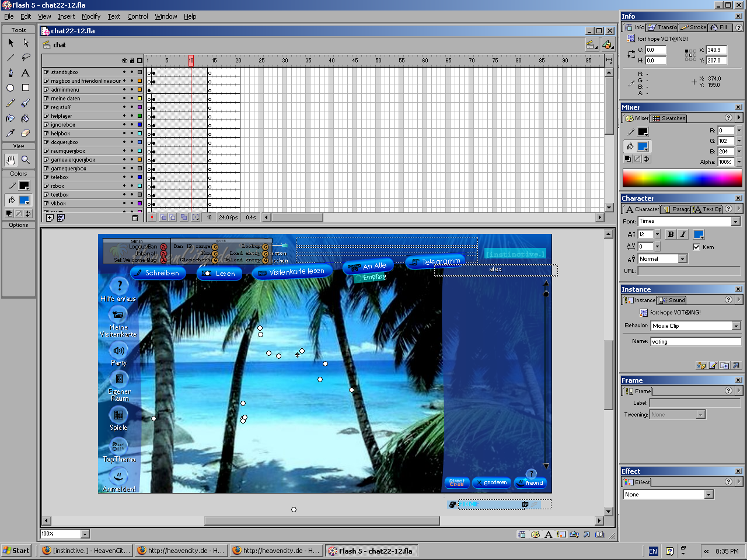747x560 pixels.
Task: Select the Paint Bucket tool
Action: tap(26, 118)
